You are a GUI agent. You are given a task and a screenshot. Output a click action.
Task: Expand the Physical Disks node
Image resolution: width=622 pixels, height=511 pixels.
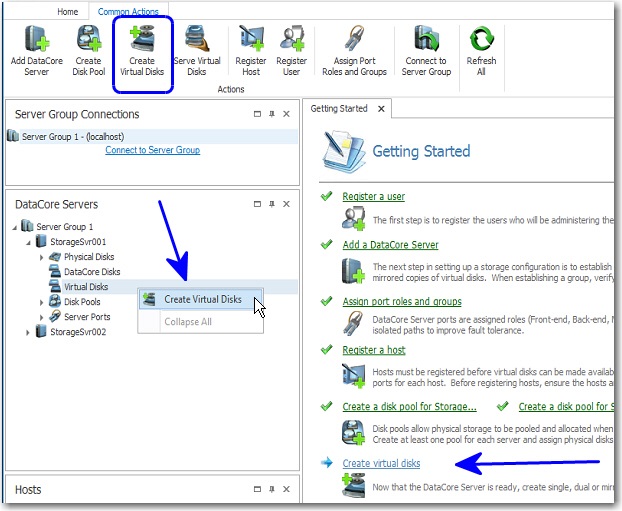point(42,257)
